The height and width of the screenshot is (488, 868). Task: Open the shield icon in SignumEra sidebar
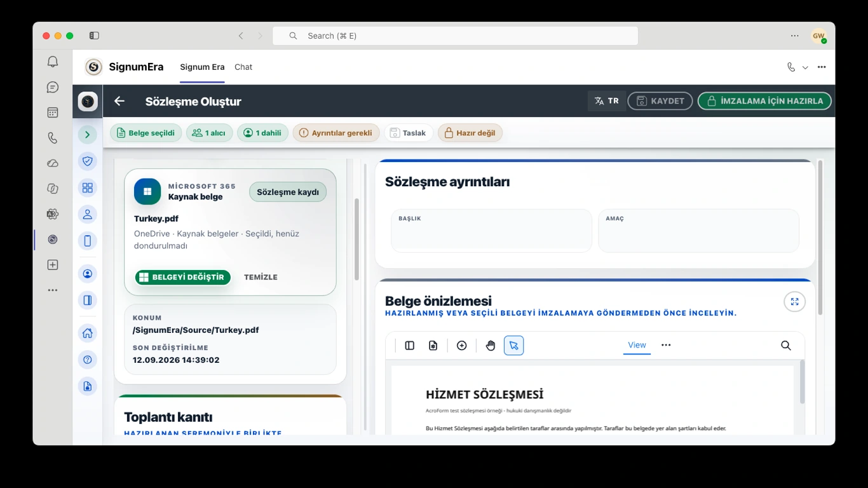(88, 161)
